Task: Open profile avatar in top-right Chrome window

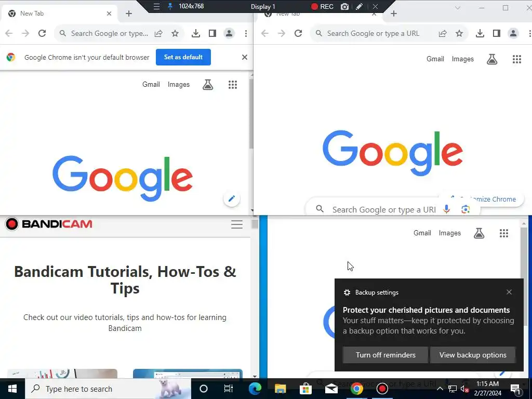Action: [x=513, y=33]
